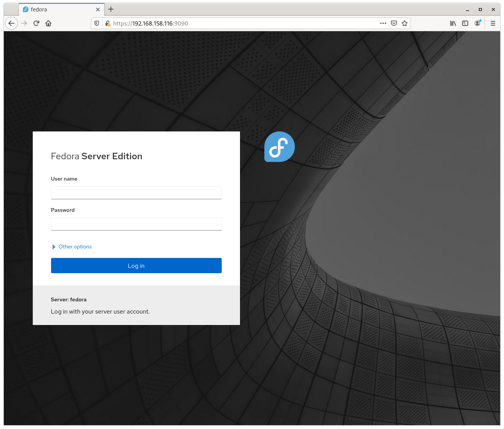Open a new tab with plus button
The width and height of the screenshot is (504, 429).
tap(111, 9)
